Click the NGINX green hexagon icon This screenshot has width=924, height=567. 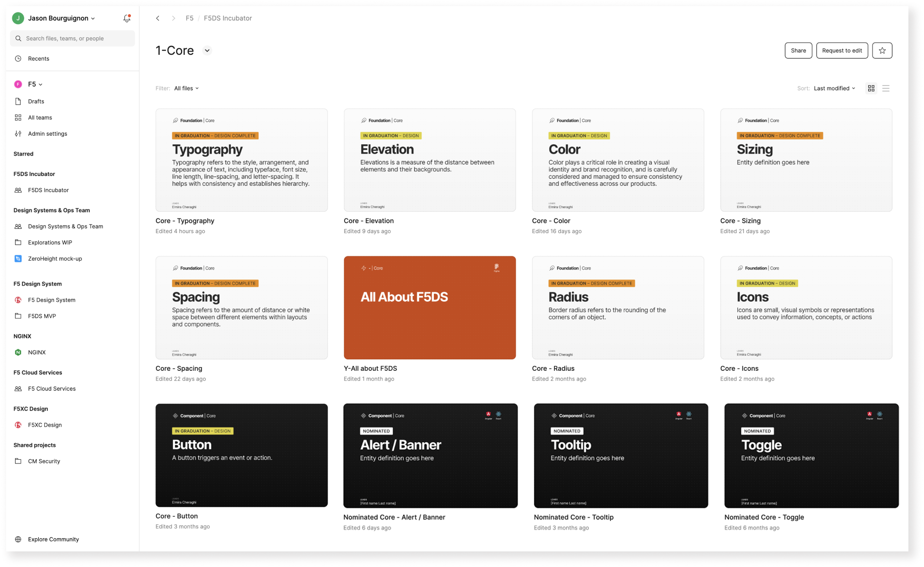coord(18,352)
